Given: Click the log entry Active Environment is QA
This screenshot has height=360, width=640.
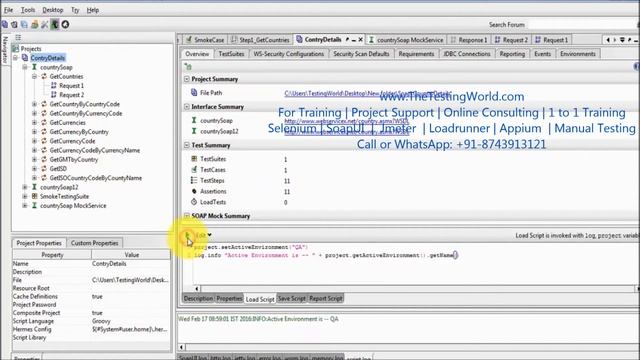Looking at the screenshot, I should 258,319.
